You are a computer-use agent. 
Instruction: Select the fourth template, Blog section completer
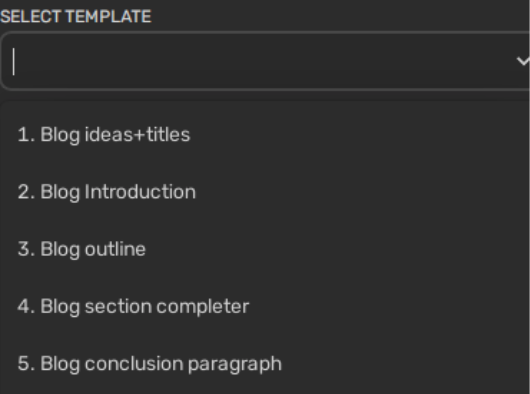click(x=265, y=306)
